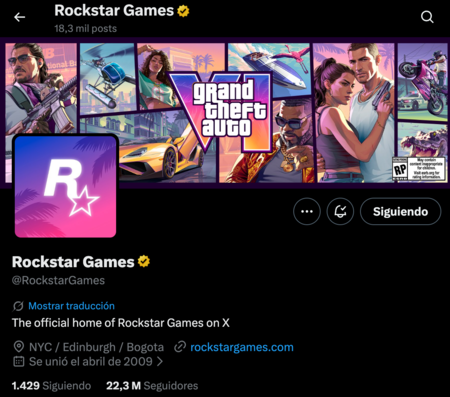Click the @RockstarGames handle
The width and height of the screenshot is (450, 397).
point(58,280)
